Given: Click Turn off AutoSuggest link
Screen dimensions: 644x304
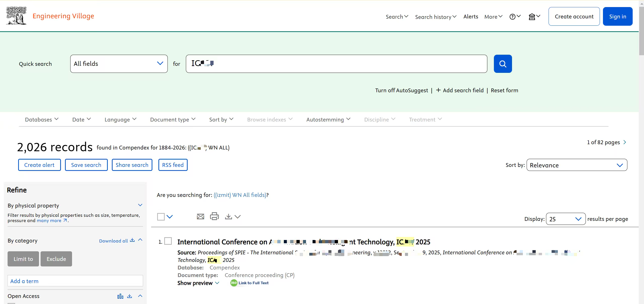Looking at the screenshot, I should (x=401, y=90).
